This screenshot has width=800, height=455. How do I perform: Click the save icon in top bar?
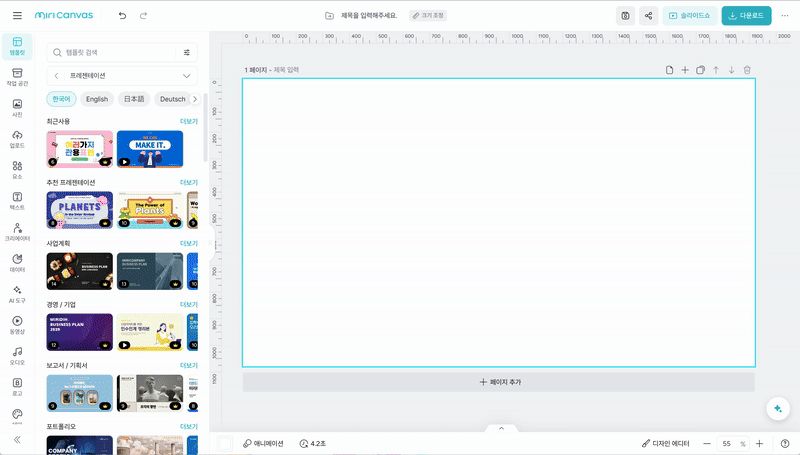pyautogui.click(x=625, y=16)
